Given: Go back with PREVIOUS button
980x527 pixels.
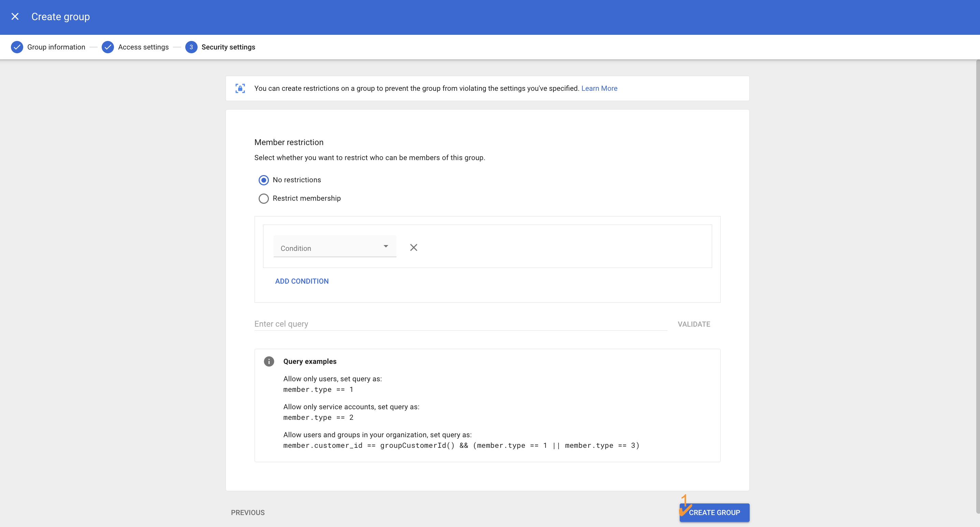Looking at the screenshot, I should [248, 513].
